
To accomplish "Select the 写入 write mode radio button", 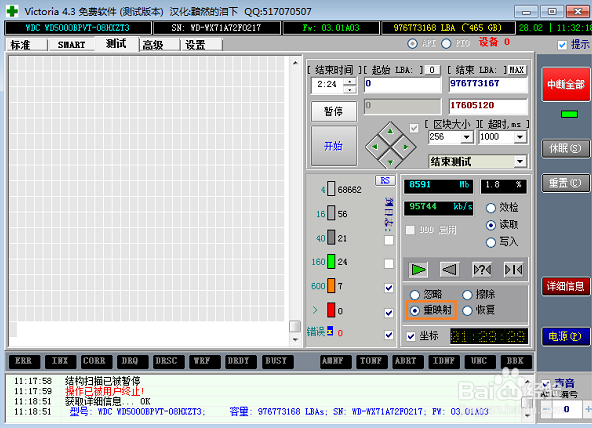I will coord(491,242).
